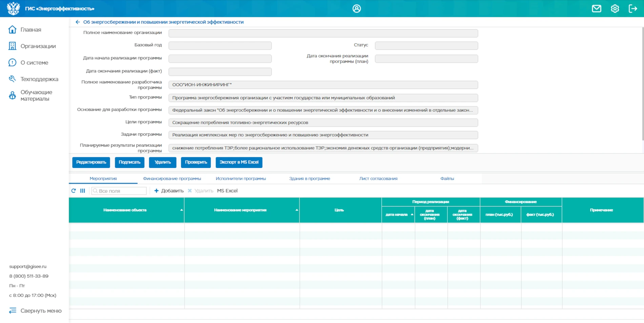Go back using the arrow icon
The width and height of the screenshot is (644, 323).
coord(78,22)
